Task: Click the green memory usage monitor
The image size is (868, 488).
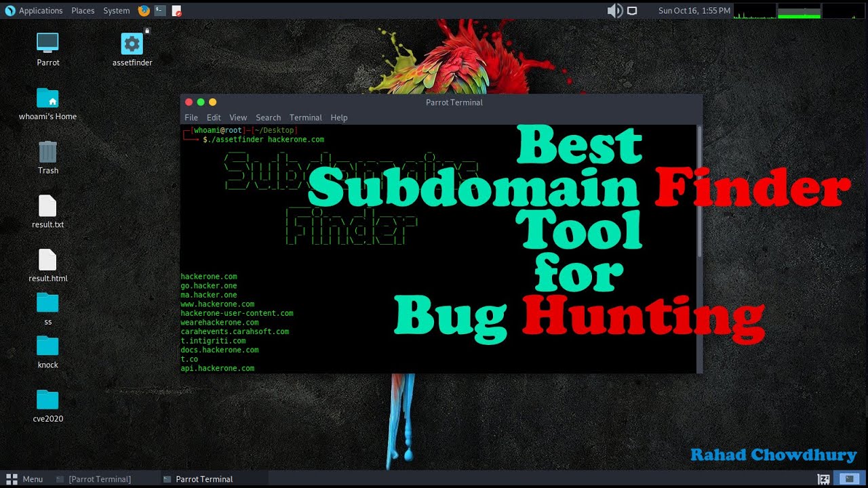Action: [x=799, y=10]
